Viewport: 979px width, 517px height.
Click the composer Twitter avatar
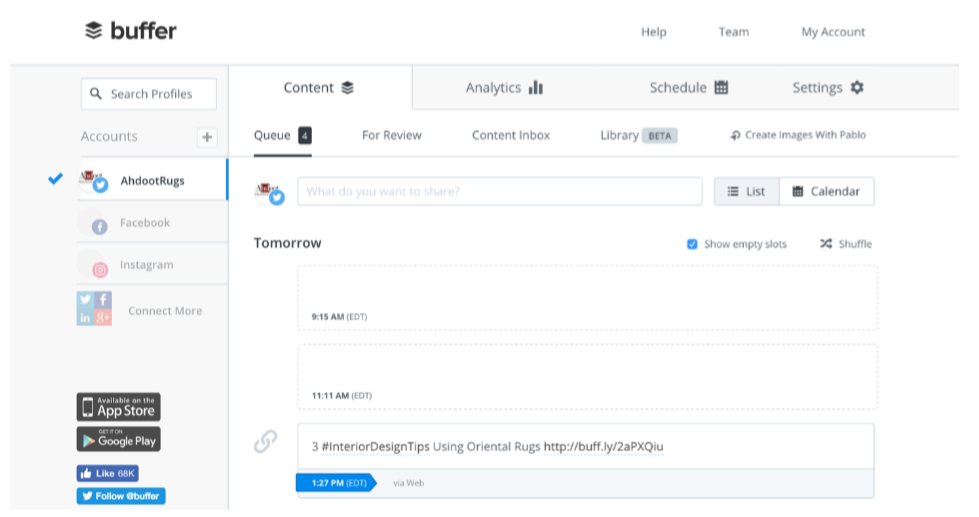269,192
